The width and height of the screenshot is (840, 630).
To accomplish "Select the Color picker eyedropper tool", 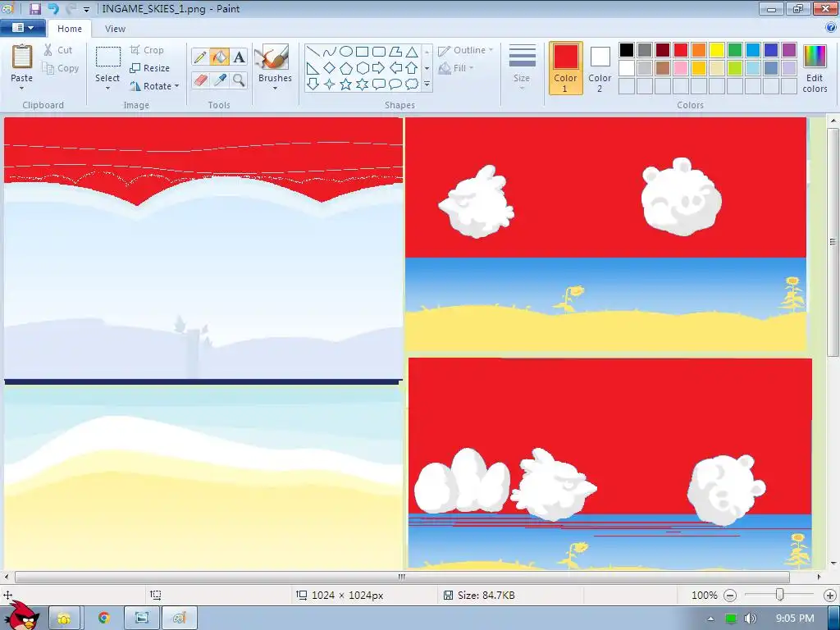I will (x=219, y=80).
